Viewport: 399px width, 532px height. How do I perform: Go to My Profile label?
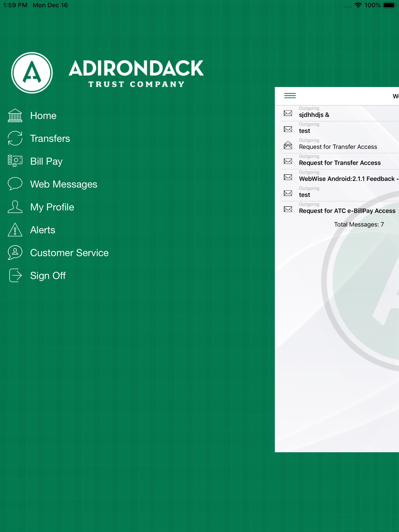(x=52, y=207)
